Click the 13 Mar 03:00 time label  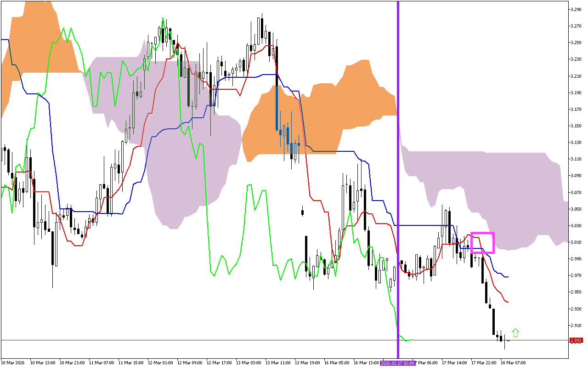(249, 363)
